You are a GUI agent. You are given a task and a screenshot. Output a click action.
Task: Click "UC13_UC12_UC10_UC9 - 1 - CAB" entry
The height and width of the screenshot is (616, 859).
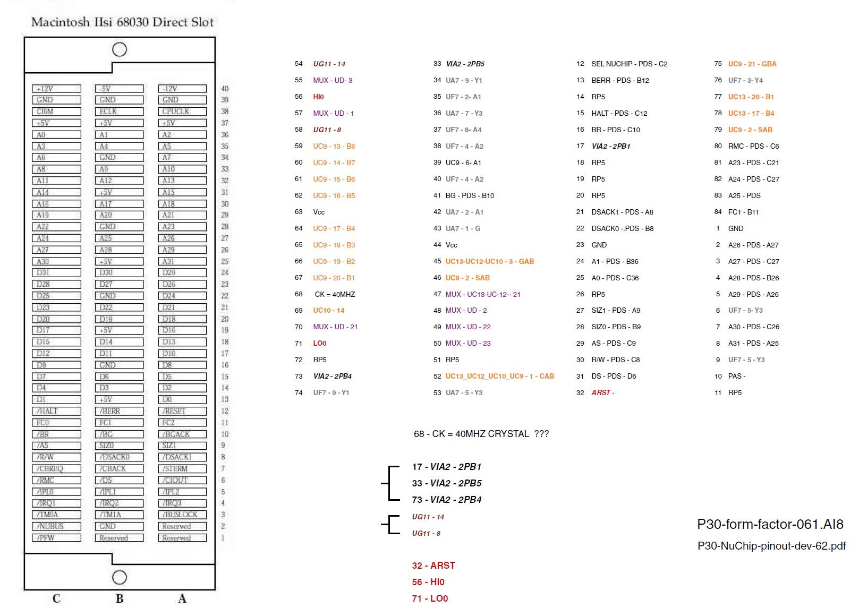tap(500, 376)
